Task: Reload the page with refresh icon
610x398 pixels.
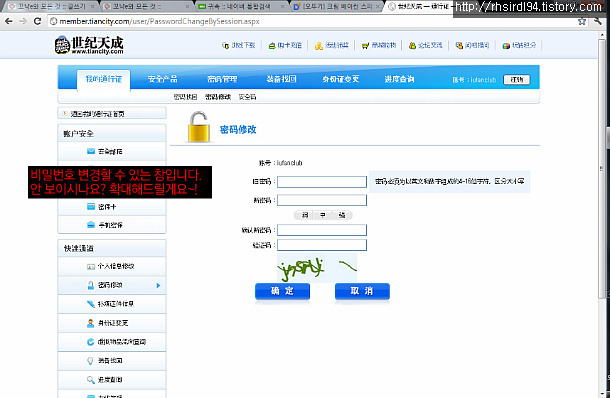Action: (37, 21)
